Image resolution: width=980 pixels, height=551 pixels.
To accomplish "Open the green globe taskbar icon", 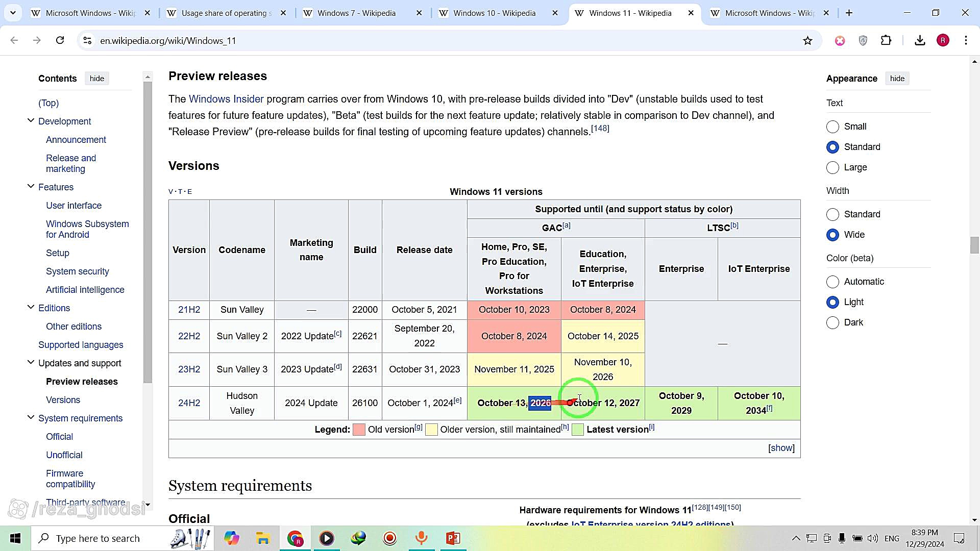I will coord(358,538).
